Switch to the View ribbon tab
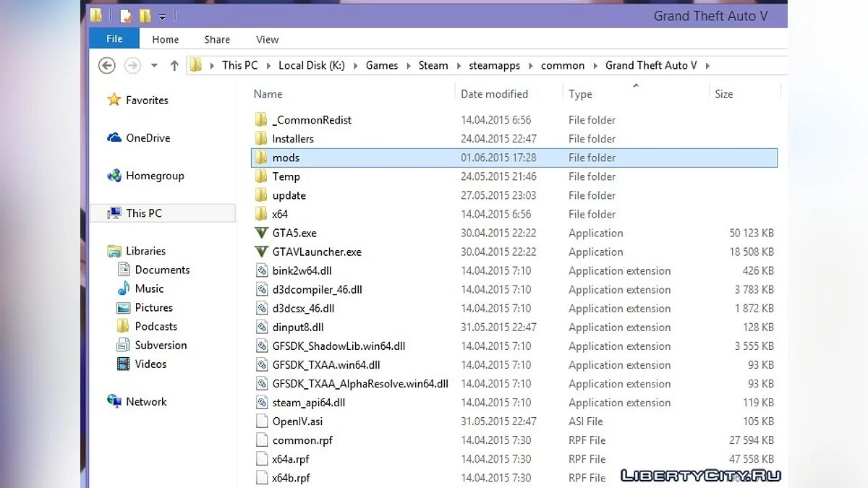 tap(267, 40)
